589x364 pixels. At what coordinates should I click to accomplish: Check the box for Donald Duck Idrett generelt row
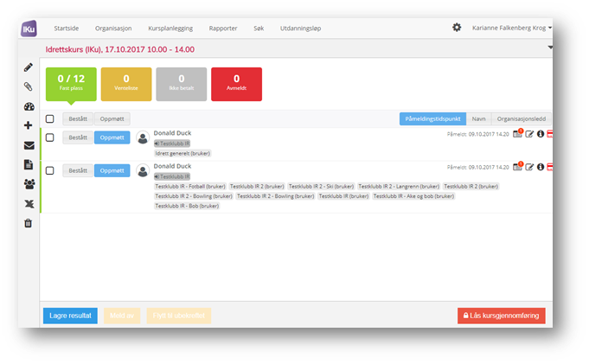49,137
